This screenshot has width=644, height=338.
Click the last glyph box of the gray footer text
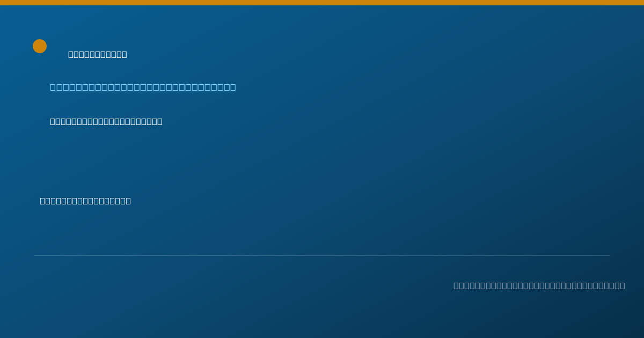(x=622, y=285)
